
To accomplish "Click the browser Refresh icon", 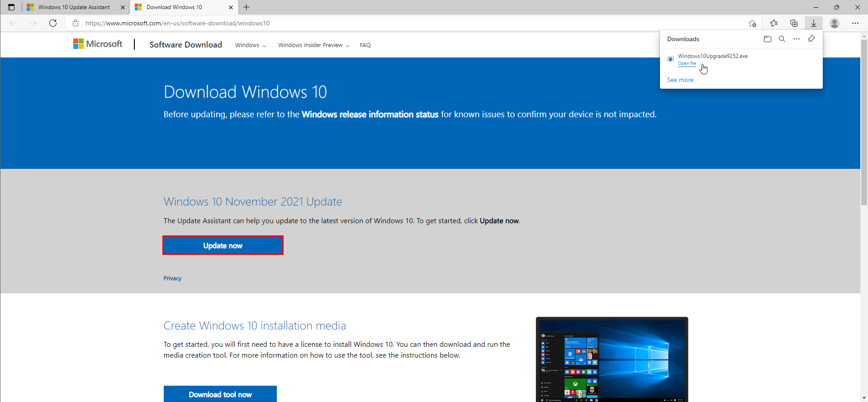I will tap(53, 23).
